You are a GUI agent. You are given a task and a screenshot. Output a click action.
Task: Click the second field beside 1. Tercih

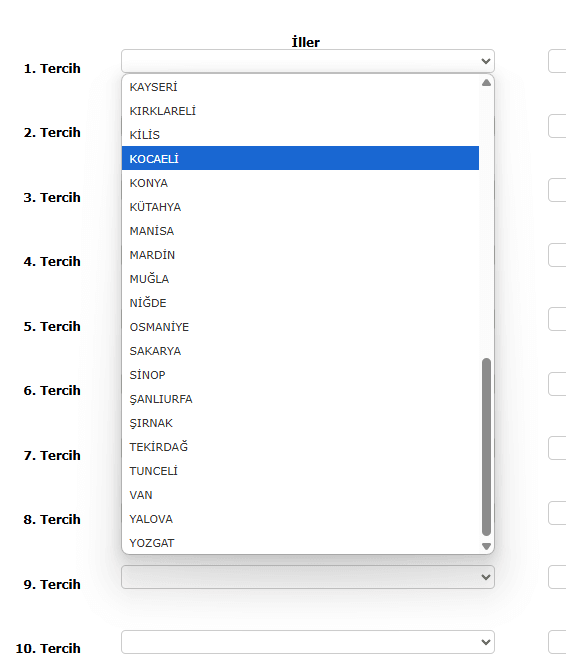click(557, 61)
